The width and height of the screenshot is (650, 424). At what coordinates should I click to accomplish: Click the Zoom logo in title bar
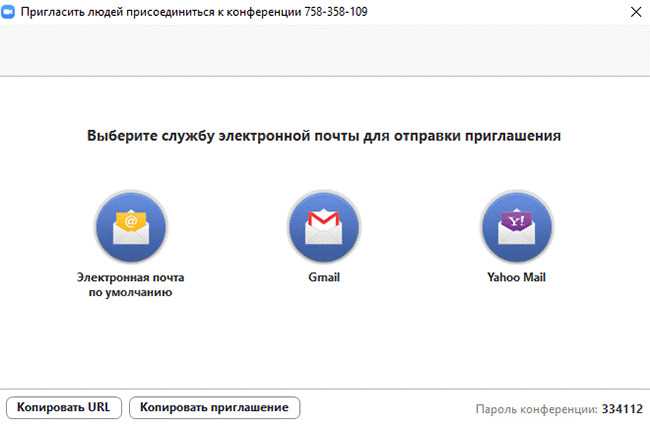click(x=7, y=12)
